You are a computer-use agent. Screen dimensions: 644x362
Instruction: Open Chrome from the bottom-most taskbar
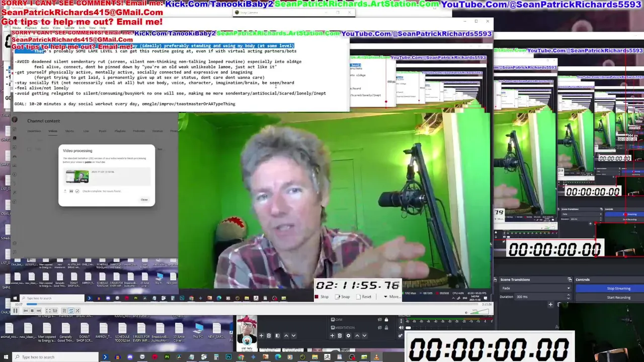(241, 357)
